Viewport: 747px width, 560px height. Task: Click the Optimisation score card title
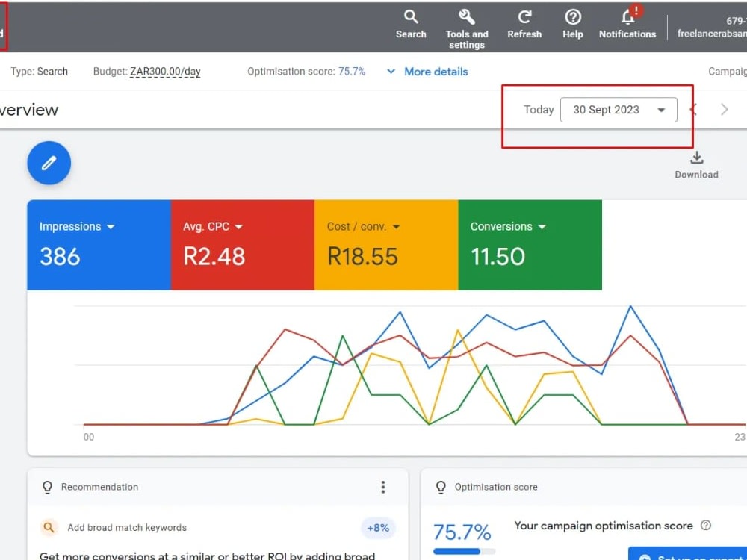[x=496, y=487]
